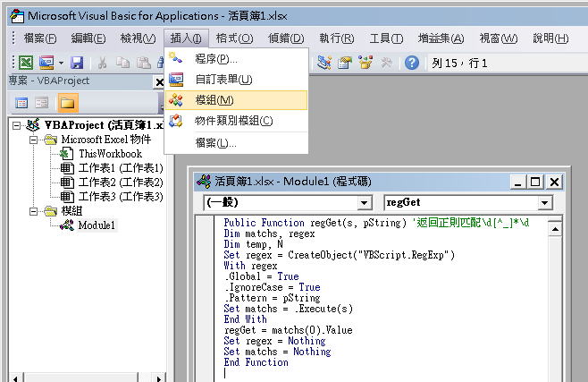Image resolution: width=588 pixels, height=382 pixels.
Task: Maximize the Module1 code window
Action: point(535,182)
